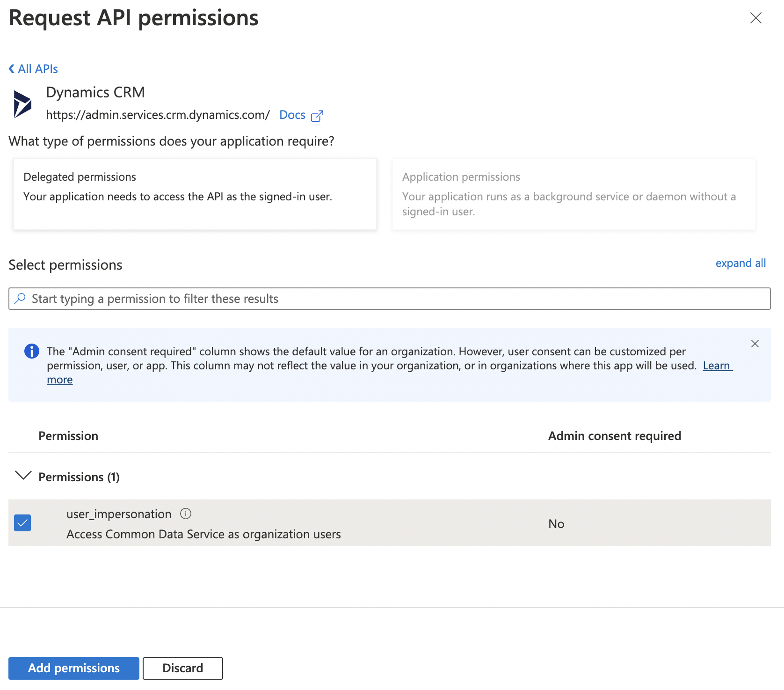Show info tooltip for user_impersonation

pyautogui.click(x=186, y=514)
